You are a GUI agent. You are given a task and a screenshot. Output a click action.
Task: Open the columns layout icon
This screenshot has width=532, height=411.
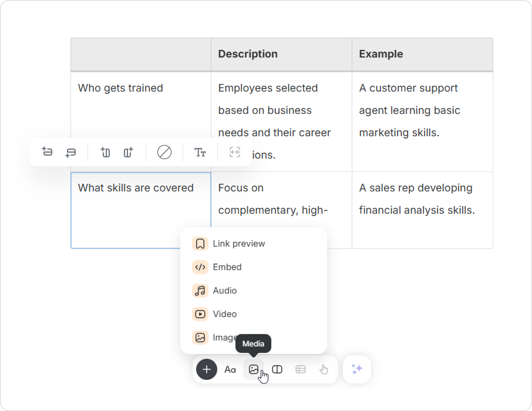[277, 369]
